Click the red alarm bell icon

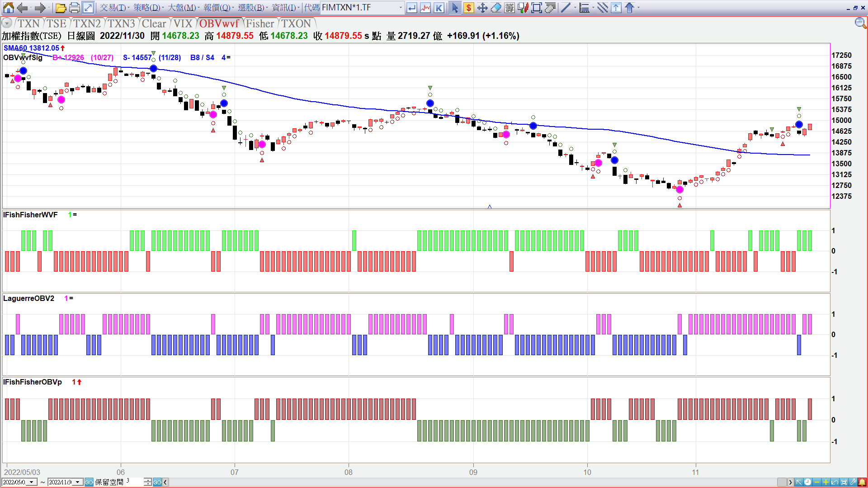click(x=862, y=482)
